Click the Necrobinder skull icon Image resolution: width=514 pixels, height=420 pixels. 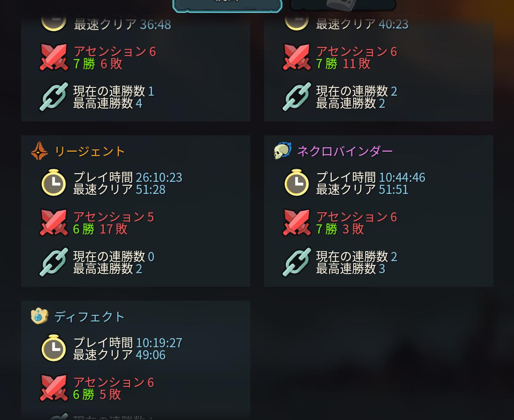pyautogui.click(x=283, y=151)
